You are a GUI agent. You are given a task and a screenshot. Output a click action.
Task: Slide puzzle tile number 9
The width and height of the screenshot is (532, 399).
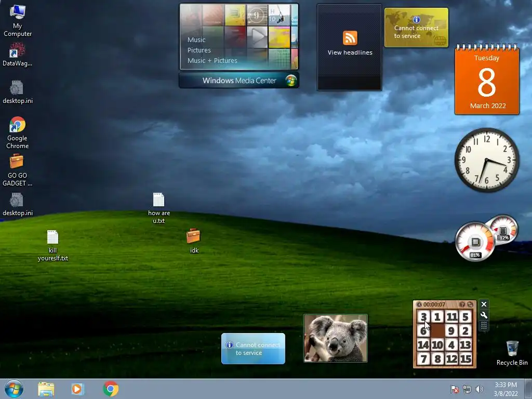tap(451, 330)
